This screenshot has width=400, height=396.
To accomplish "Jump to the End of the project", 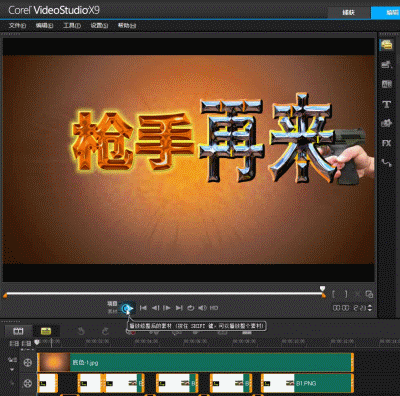I will tap(179, 308).
